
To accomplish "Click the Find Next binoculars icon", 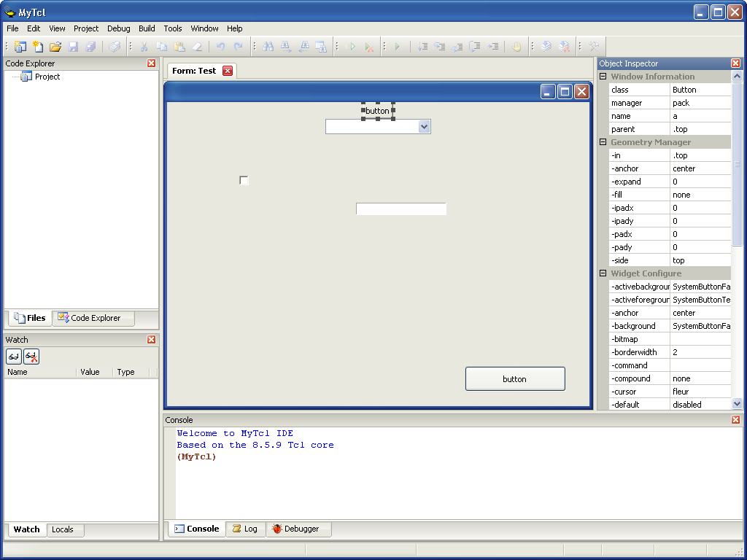I will tap(286, 47).
